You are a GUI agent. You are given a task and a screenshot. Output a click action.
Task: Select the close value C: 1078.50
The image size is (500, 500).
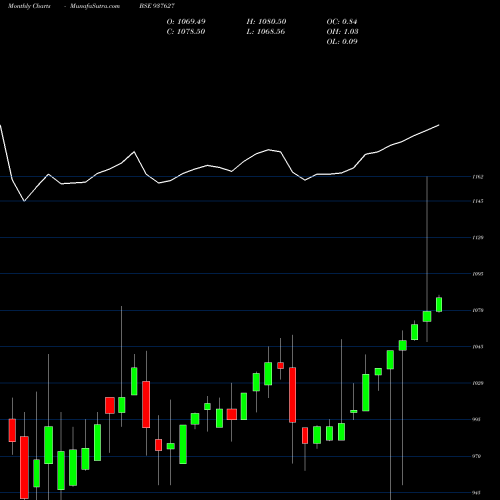186,32
